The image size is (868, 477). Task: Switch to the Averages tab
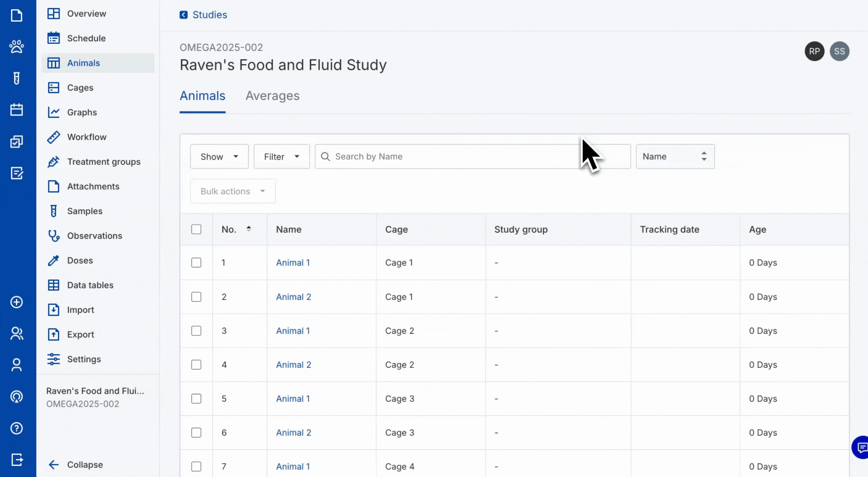click(x=272, y=96)
